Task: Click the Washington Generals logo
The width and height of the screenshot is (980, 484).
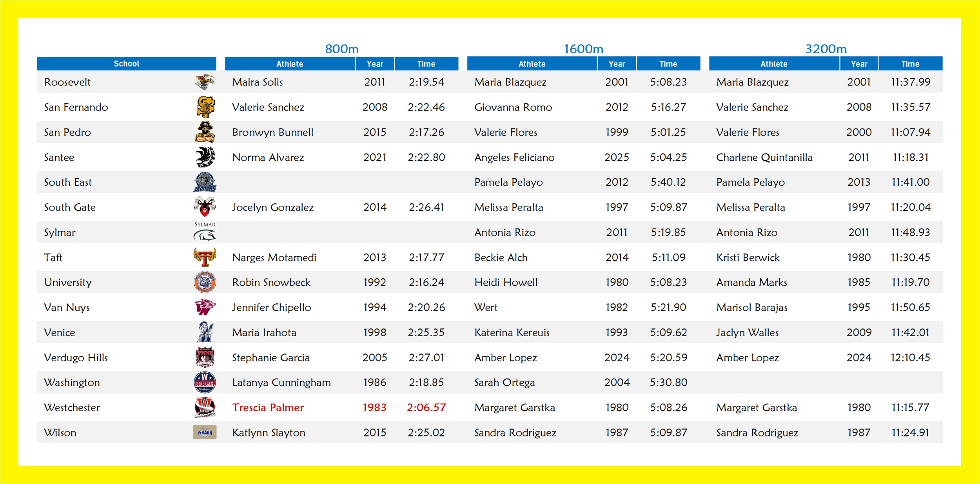Action: point(205,382)
